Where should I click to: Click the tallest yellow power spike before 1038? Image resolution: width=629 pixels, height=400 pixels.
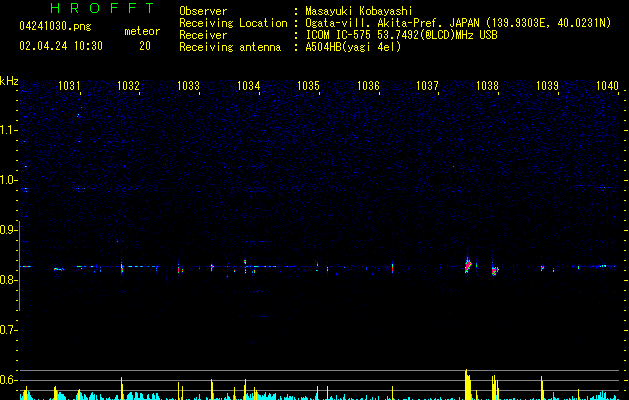pos(467,384)
